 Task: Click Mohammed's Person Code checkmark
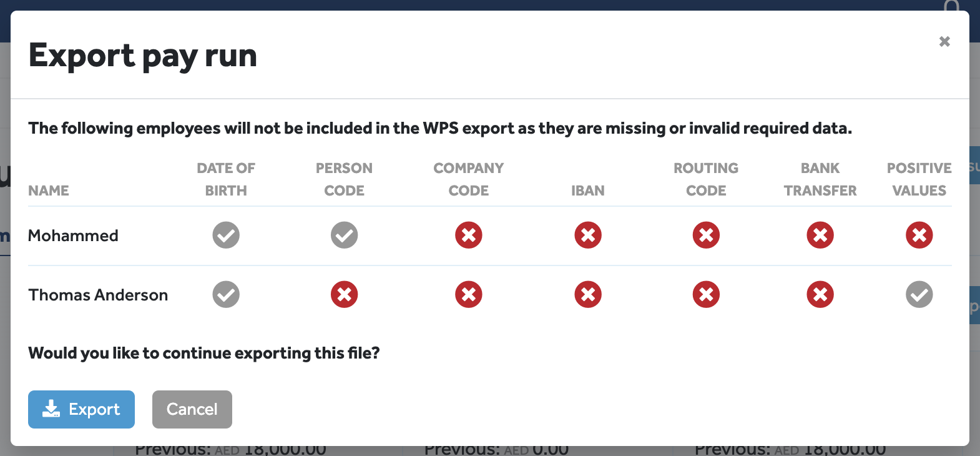point(344,235)
